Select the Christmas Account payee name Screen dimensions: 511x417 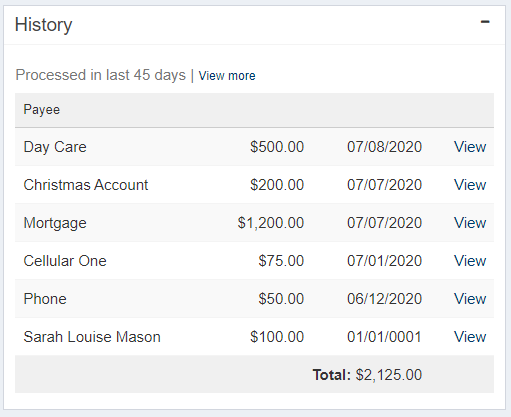[86, 185]
